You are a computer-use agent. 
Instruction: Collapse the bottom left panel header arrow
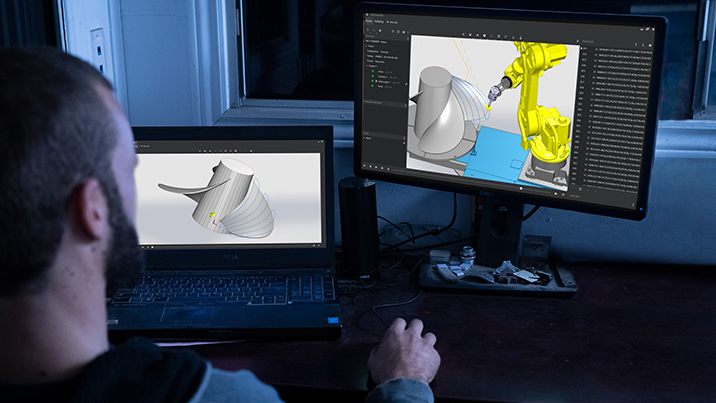coord(404,138)
